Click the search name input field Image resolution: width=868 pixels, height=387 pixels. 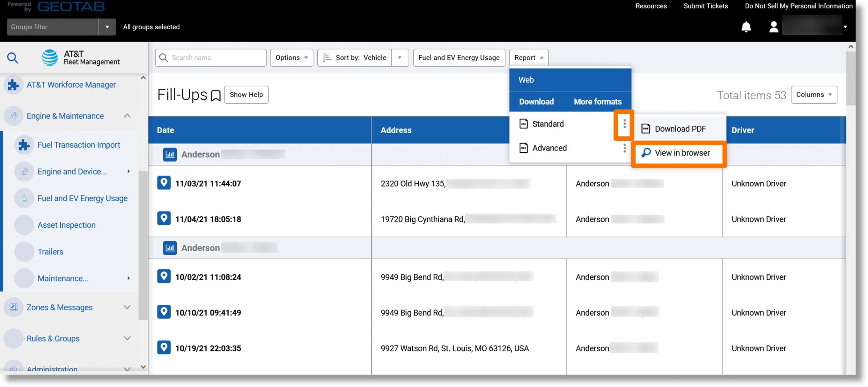(210, 58)
